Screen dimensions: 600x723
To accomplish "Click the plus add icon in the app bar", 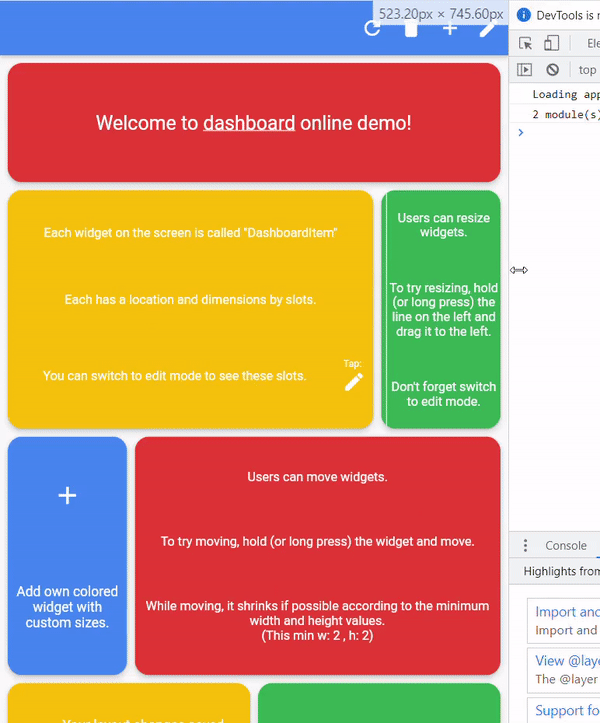I will pos(450,28).
